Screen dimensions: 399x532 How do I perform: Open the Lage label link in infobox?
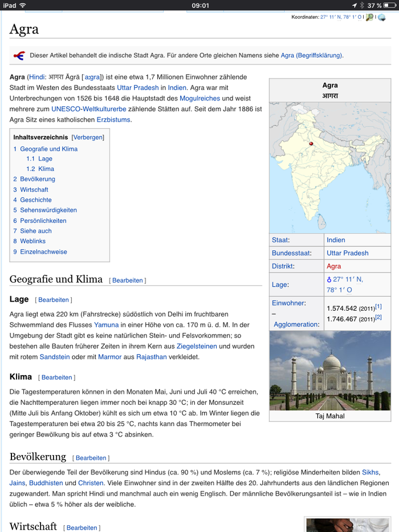(x=279, y=285)
